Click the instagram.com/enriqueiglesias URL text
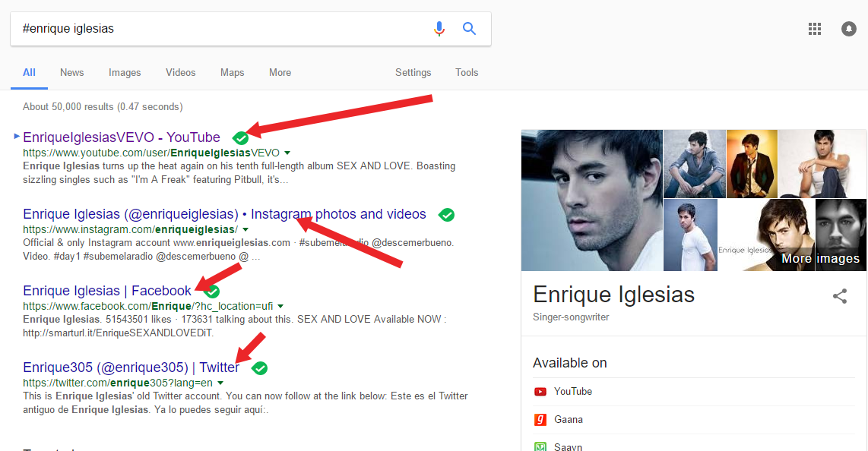This screenshot has width=868, height=451. point(131,229)
